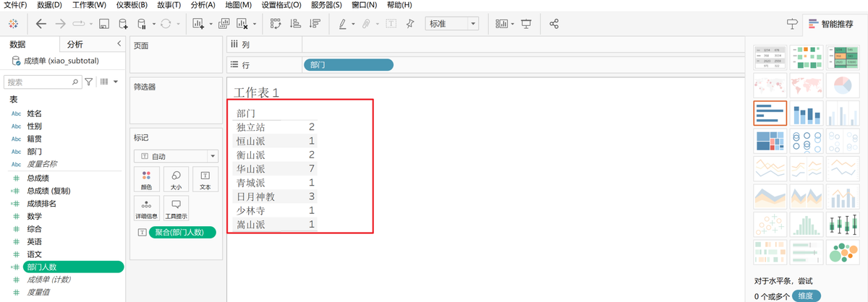The image size is (868, 302).
Task: Click the 华山派 row in the table
Action: coord(276,169)
